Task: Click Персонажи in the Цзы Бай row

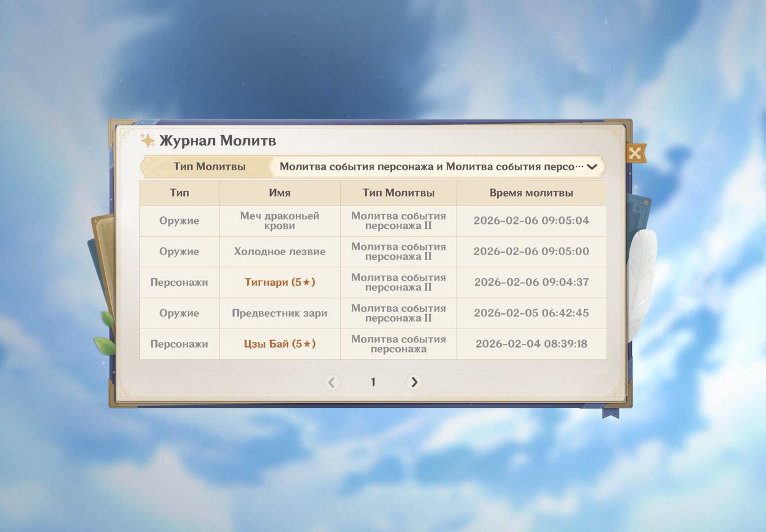Action: 179,344
